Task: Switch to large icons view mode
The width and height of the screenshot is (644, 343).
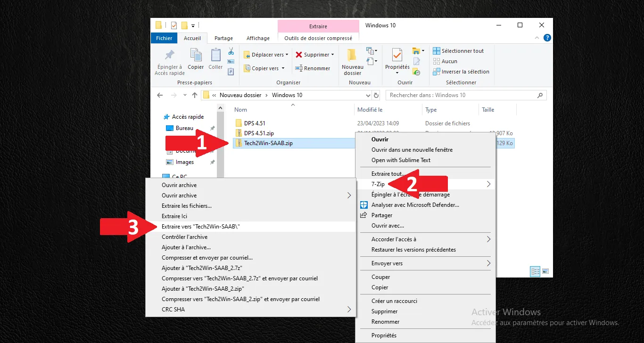Action: coord(545,271)
